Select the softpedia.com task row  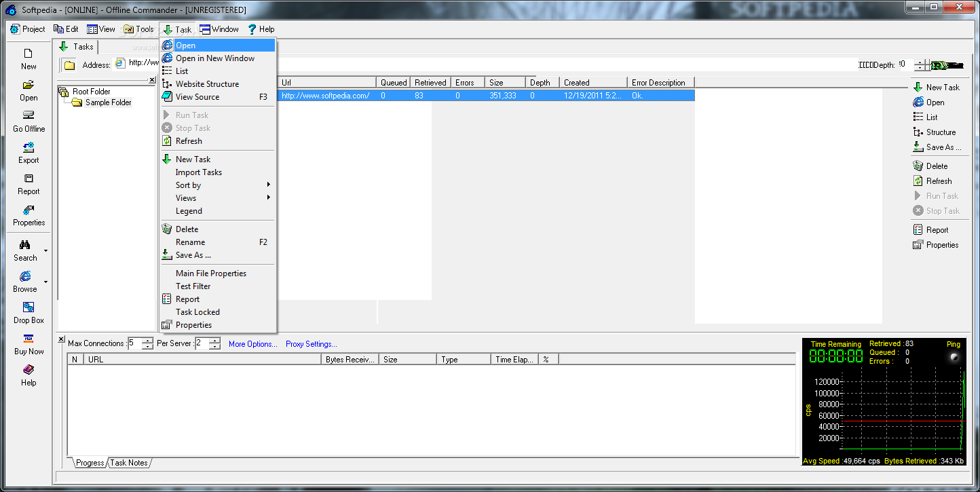coord(486,96)
